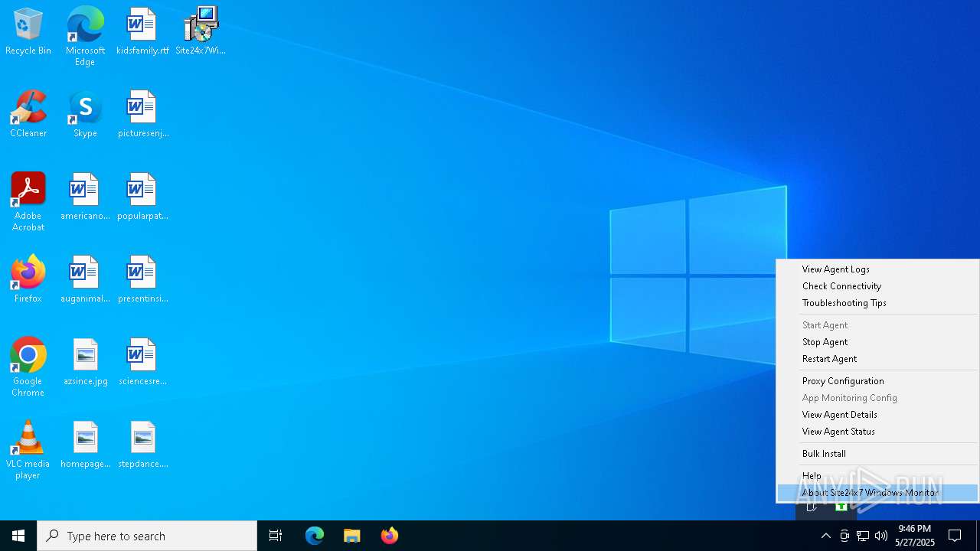980x551 pixels.
Task: Select the picturesenj Word document icon
Action: pyautogui.click(x=142, y=115)
